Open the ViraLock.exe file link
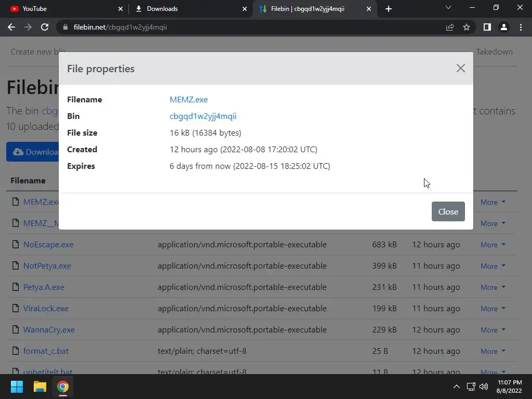 click(x=46, y=309)
